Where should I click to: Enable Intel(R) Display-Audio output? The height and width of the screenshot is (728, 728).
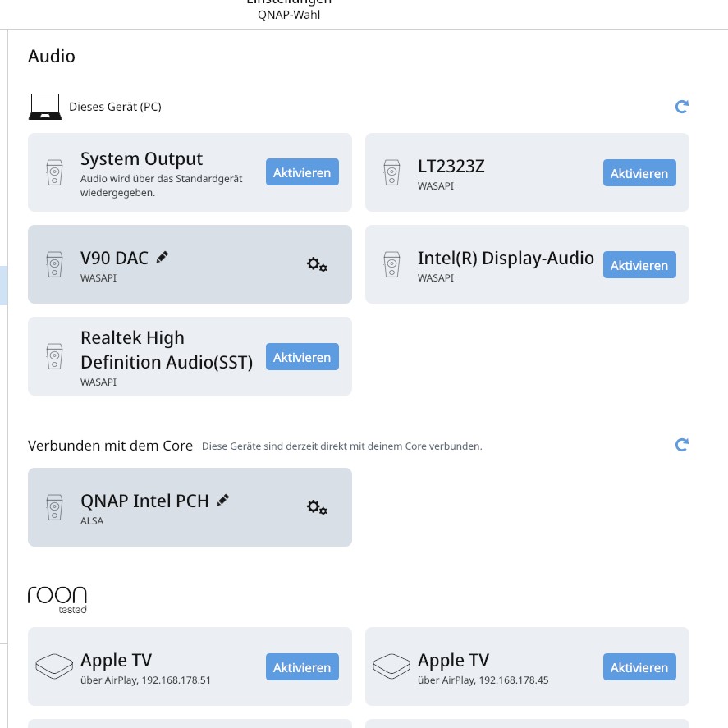[639, 265]
